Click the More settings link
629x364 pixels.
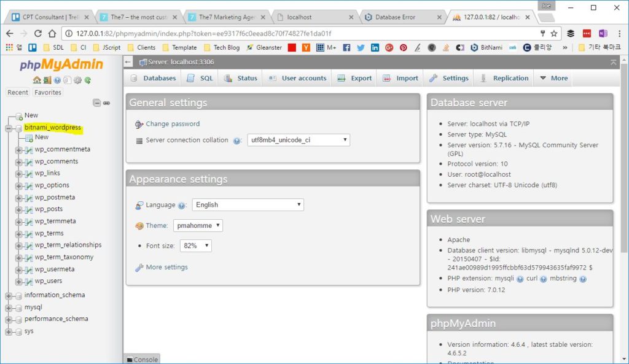click(x=166, y=267)
